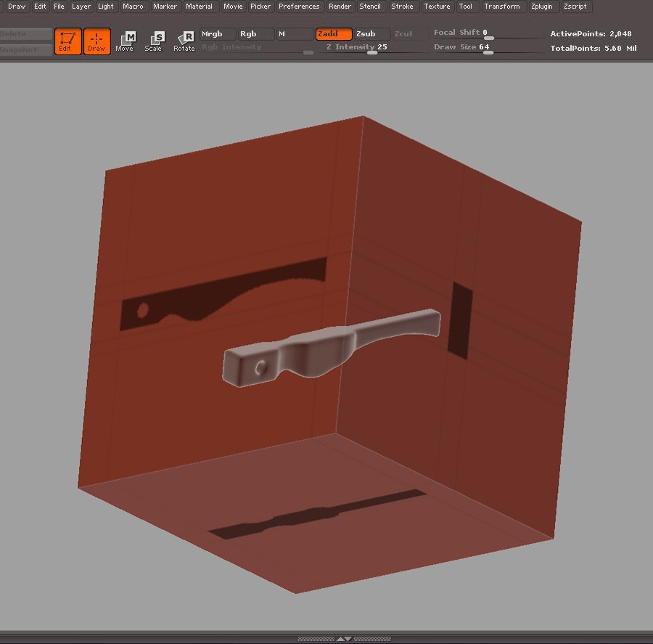Toggle the M material channel
This screenshot has width=653, height=644.
(294, 34)
